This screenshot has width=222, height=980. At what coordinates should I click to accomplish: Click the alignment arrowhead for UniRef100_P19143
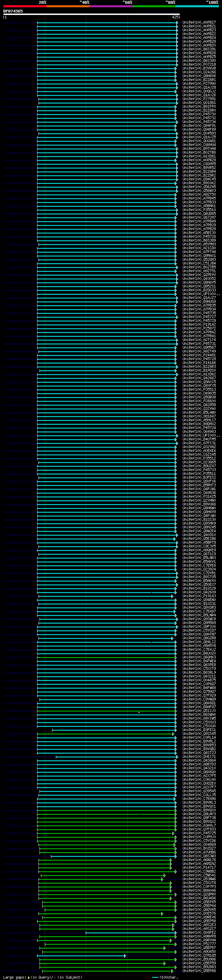pyautogui.click(x=172, y=596)
